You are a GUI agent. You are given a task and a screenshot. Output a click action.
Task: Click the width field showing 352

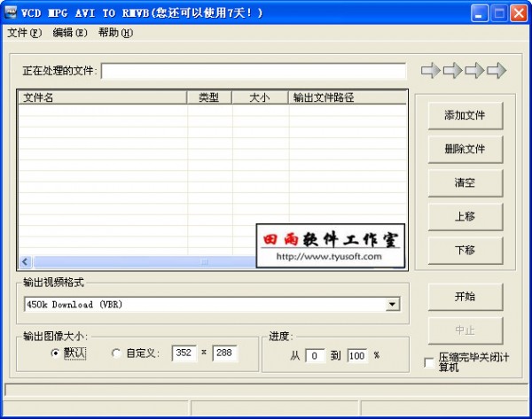coord(184,353)
